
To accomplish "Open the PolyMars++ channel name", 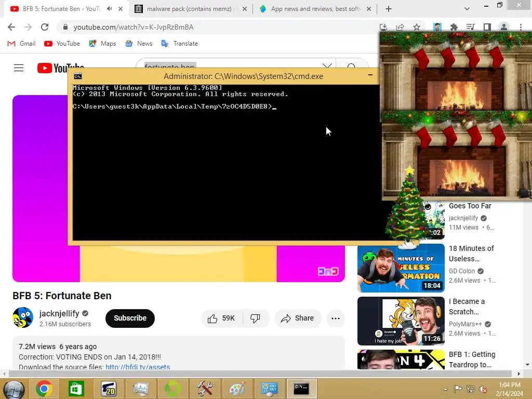I will (465, 324).
